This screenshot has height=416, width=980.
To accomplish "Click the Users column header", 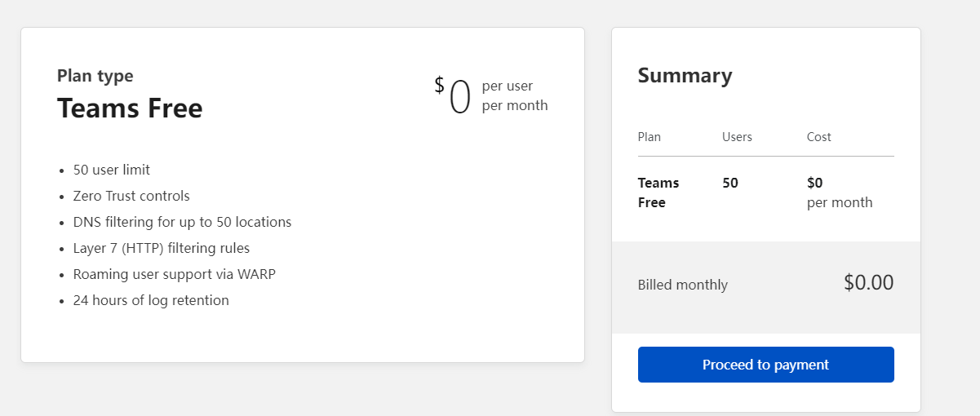I will pos(737,137).
